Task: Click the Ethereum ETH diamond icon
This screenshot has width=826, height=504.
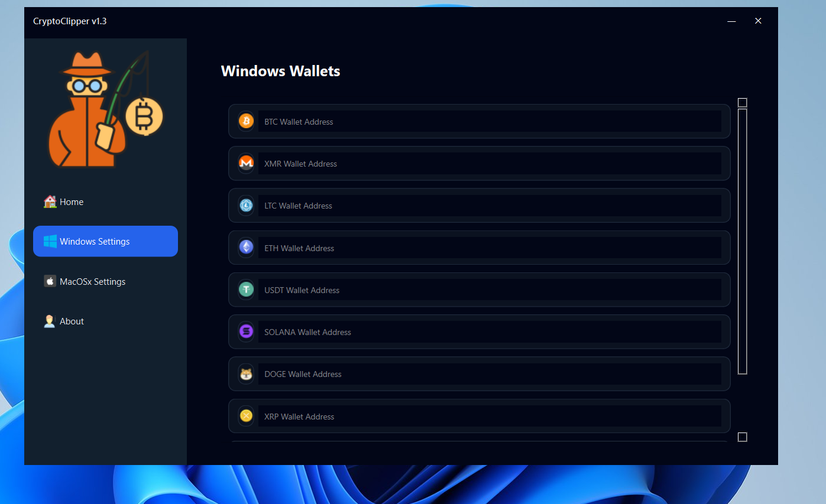Action: point(246,247)
